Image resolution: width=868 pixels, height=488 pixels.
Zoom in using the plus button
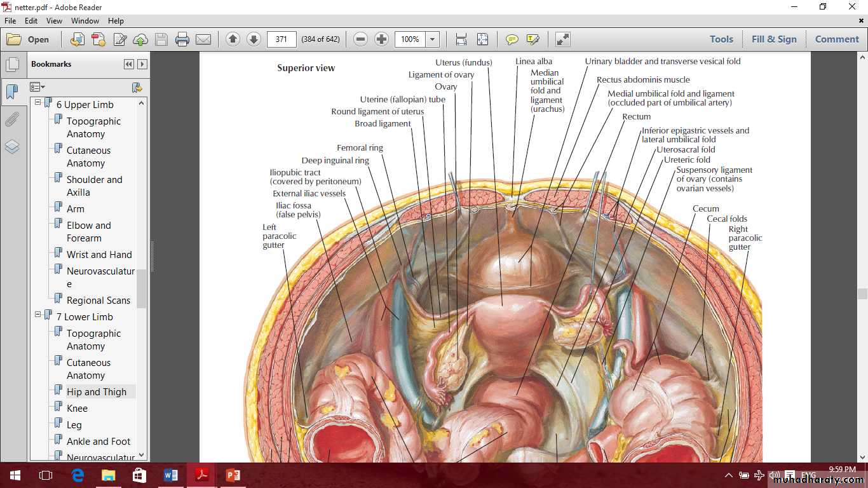click(381, 39)
